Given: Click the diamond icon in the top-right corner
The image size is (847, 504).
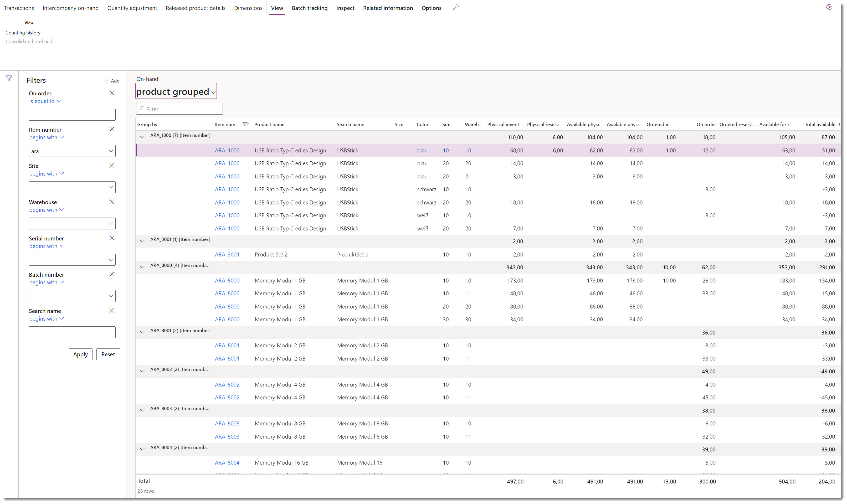Looking at the screenshot, I should point(829,7).
